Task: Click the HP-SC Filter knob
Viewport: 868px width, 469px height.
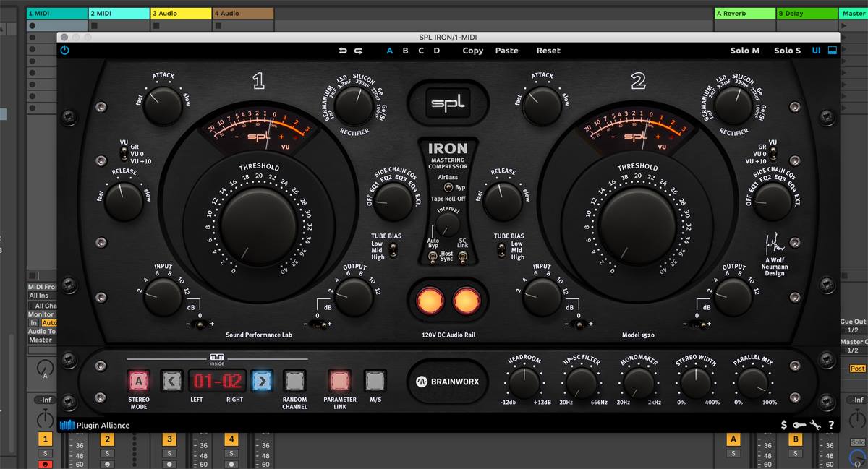Action: pos(581,382)
